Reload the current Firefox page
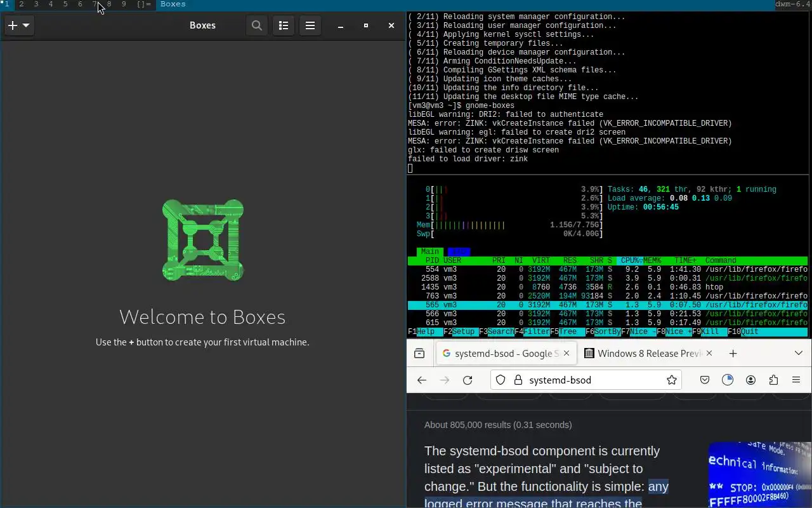 coord(468,380)
